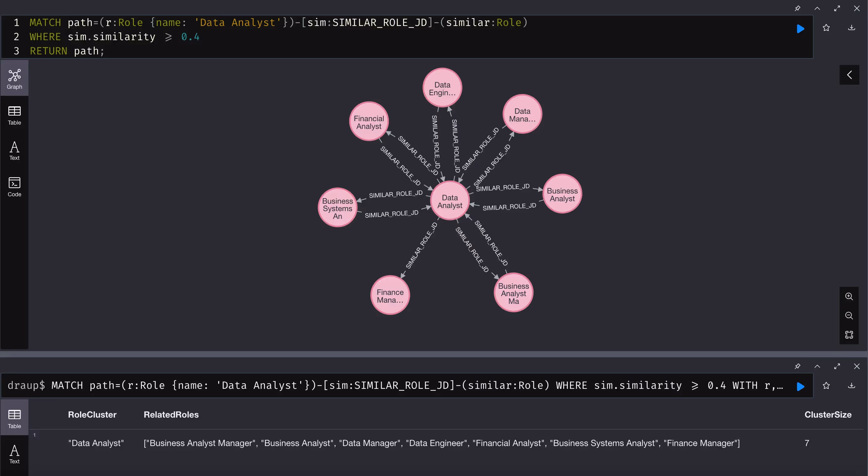Select the Finance Mana... node

pos(390,296)
